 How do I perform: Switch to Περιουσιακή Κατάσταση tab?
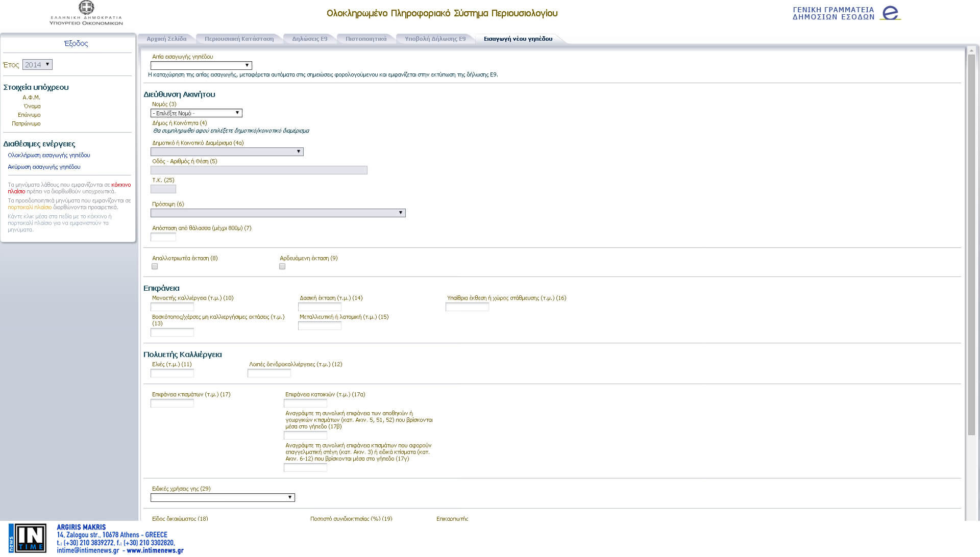click(x=239, y=39)
